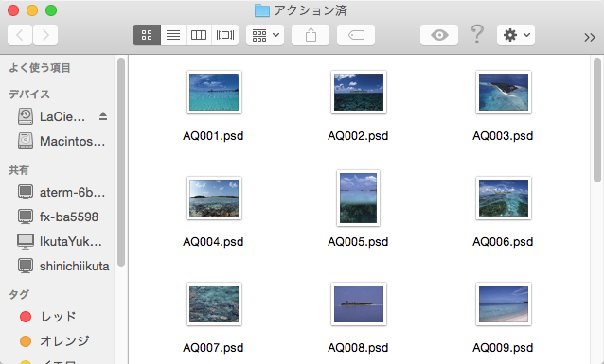This screenshot has height=364, width=604.
Task: Click the question mark help icon
Action: click(477, 34)
